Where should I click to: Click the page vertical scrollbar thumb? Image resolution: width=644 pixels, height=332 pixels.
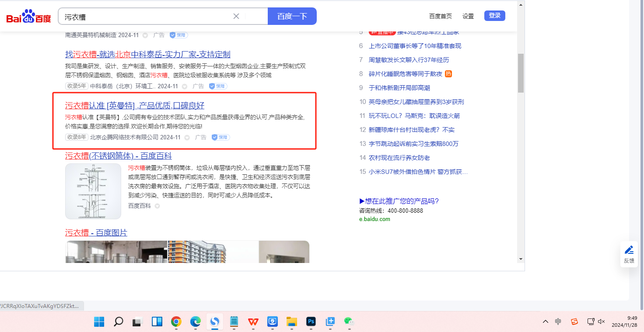tap(521, 73)
